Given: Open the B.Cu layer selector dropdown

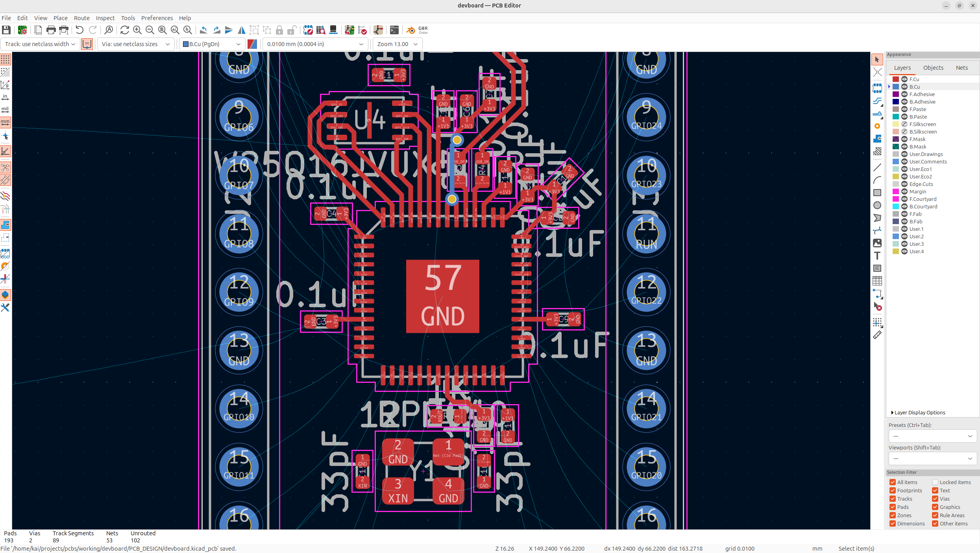Looking at the screenshot, I should point(212,44).
